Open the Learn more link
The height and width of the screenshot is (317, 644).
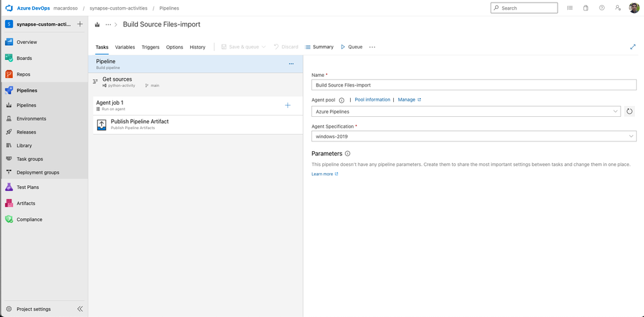[325, 174]
